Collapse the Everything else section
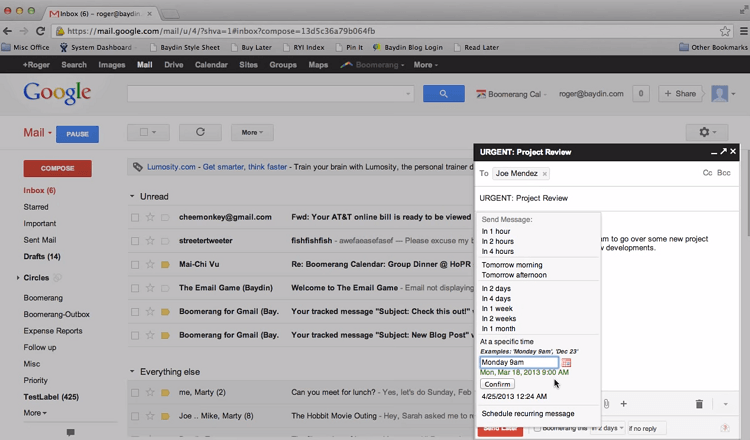 click(132, 372)
